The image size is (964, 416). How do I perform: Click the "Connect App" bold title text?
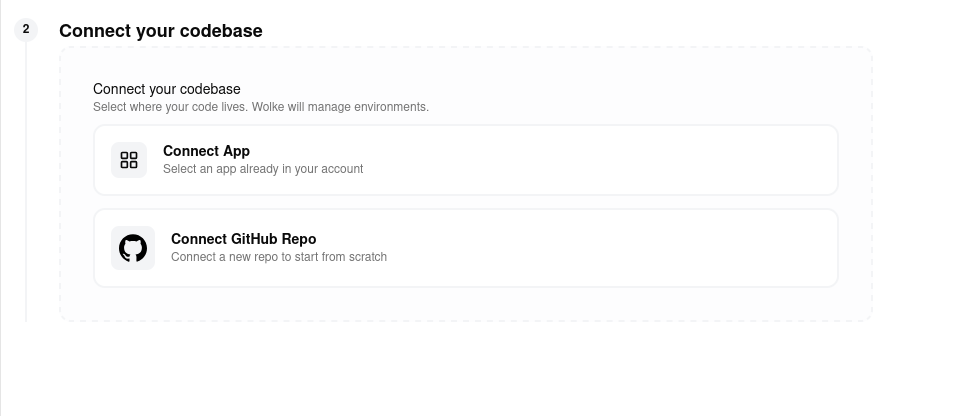point(206,151)
